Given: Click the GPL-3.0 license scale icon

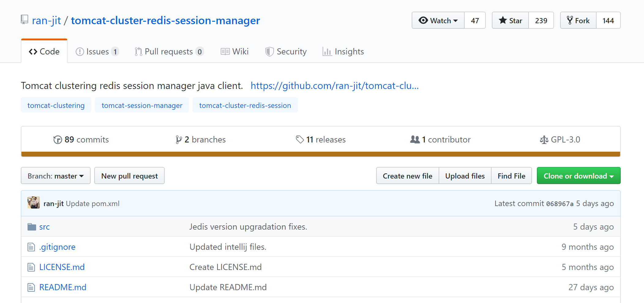Looking at the screenshot, I should click(x=544, y=140).
